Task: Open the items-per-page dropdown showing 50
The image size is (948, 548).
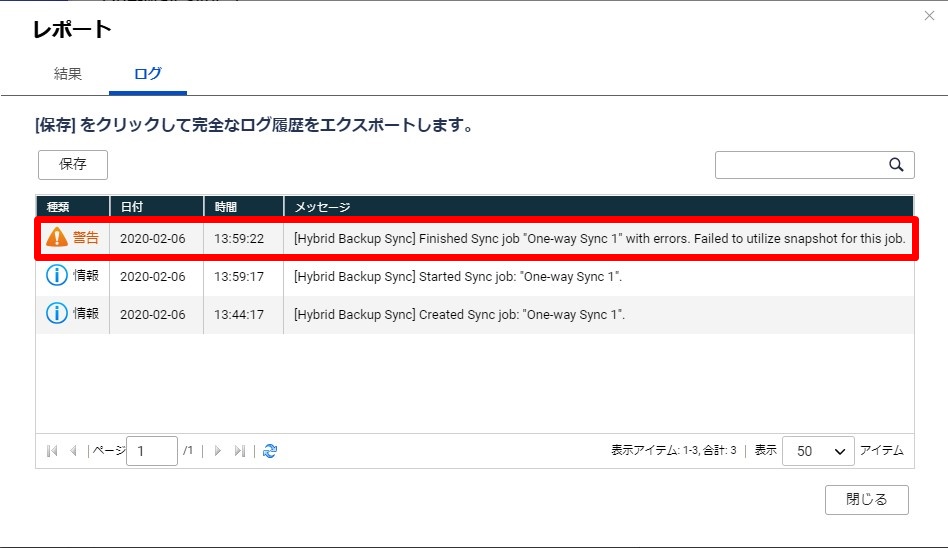Action: [x=818, y=451]
